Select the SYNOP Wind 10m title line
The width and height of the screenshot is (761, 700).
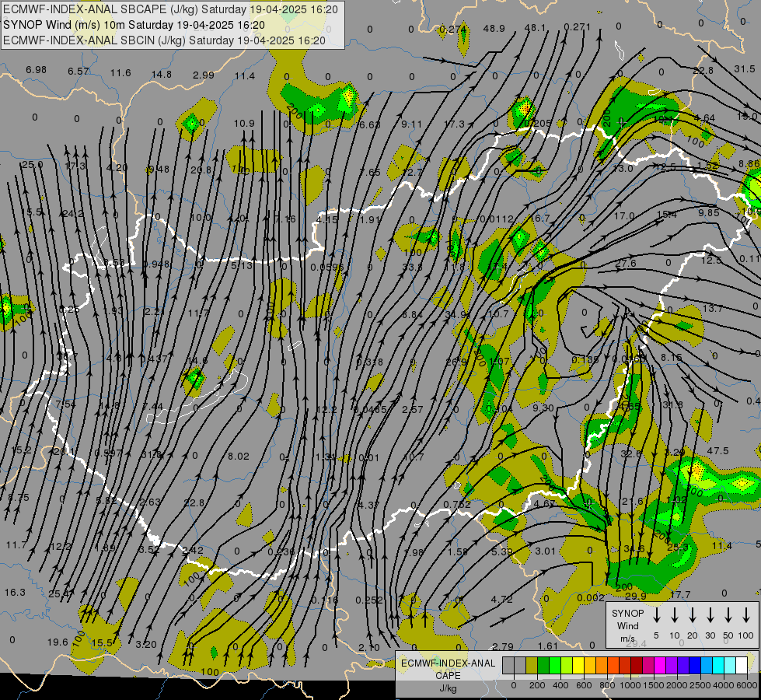tap(134, 25)
